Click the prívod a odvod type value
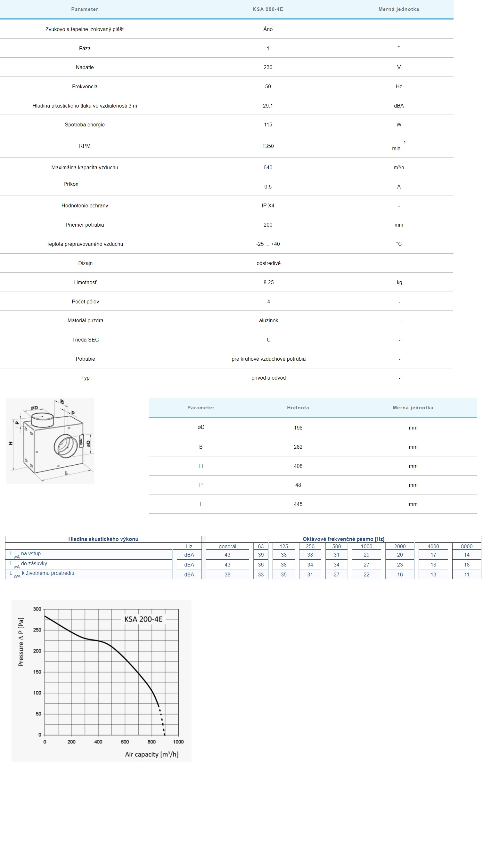The image size is (483, 868). pyautogui.click(x=268, y=378)
